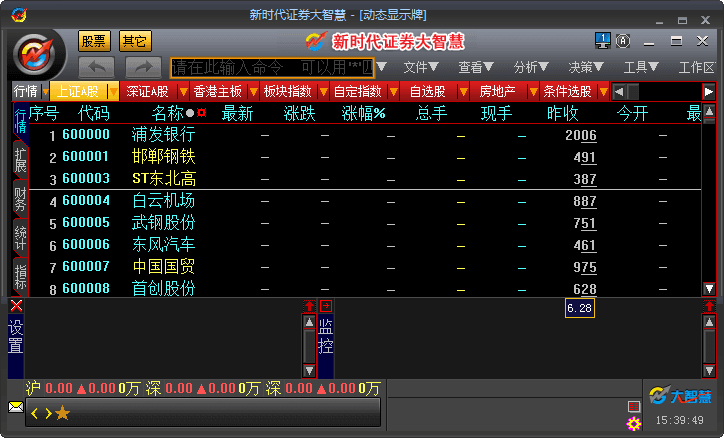Open the mail envelope icon
Viewport: 724px width, 438px height.
click(x=16, y=407)
